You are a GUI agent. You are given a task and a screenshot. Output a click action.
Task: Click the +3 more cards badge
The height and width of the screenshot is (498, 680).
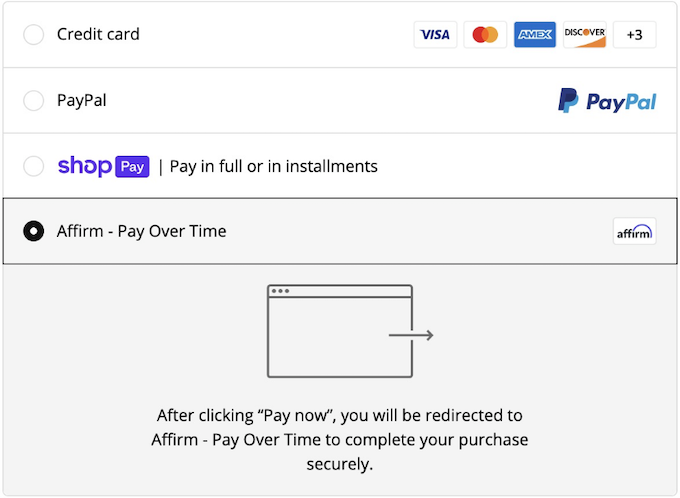coord(634,35)
